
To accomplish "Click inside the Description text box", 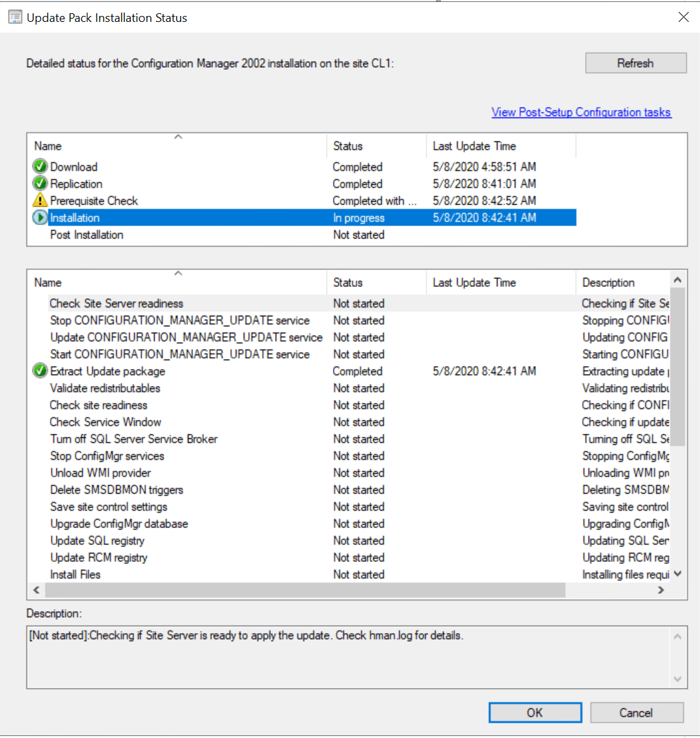I will (x=349, y=657).
